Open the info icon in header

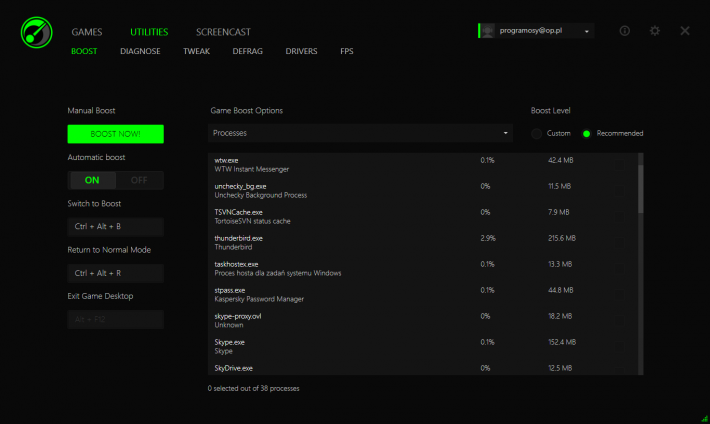(624, 31)
